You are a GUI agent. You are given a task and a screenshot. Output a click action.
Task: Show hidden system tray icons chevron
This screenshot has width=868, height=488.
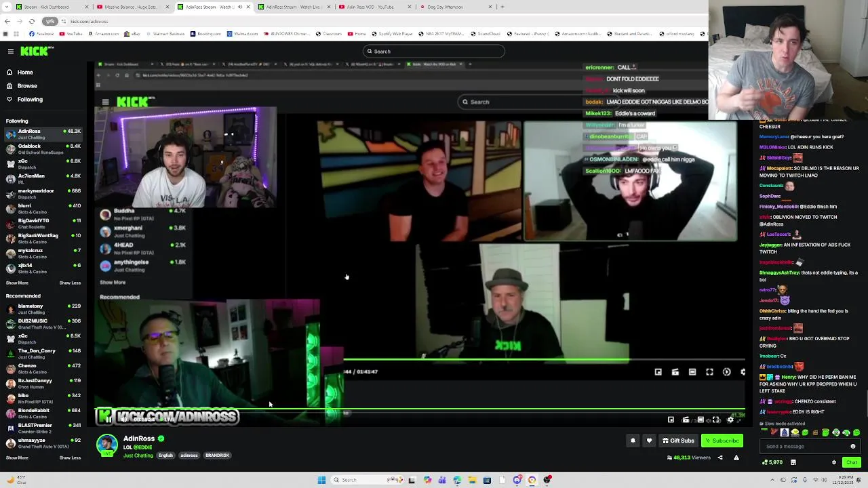pyautogui.click(x=772, y=480)
